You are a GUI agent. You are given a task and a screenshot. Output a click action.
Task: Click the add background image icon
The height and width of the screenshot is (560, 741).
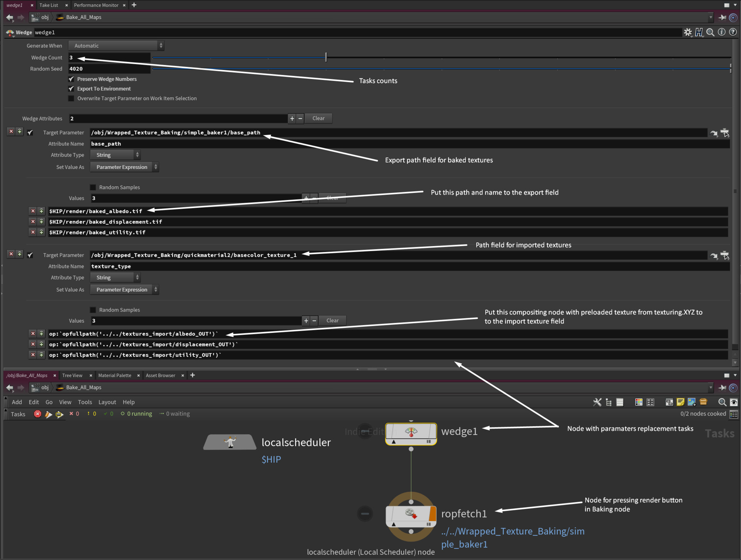pyautogui.click(x=692, y=402)
